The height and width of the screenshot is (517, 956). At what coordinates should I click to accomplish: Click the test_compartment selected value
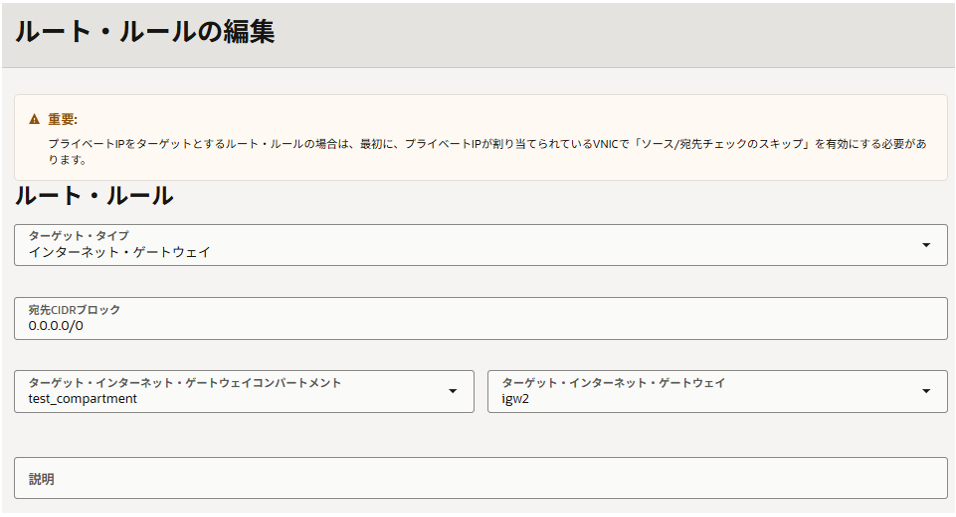(83, 398)
